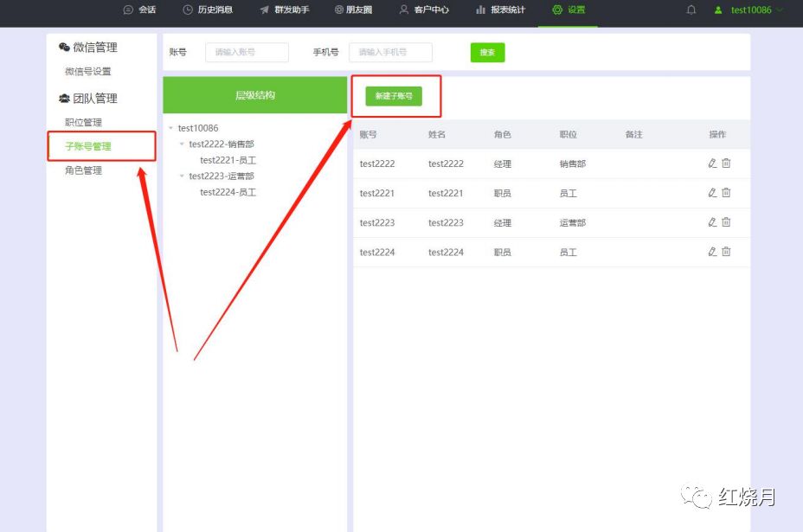803x532 pixels.
Task: Click the 层级结构 header
Action: pyautogui.click(x=255, y=95)
